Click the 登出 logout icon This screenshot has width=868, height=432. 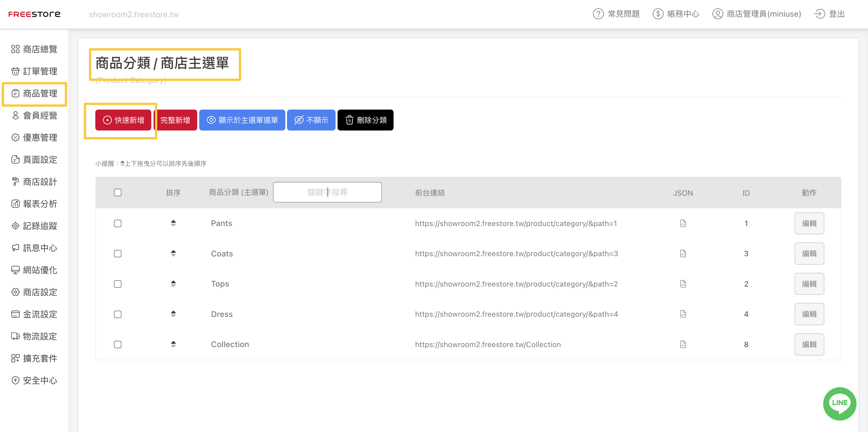[819, 14]
